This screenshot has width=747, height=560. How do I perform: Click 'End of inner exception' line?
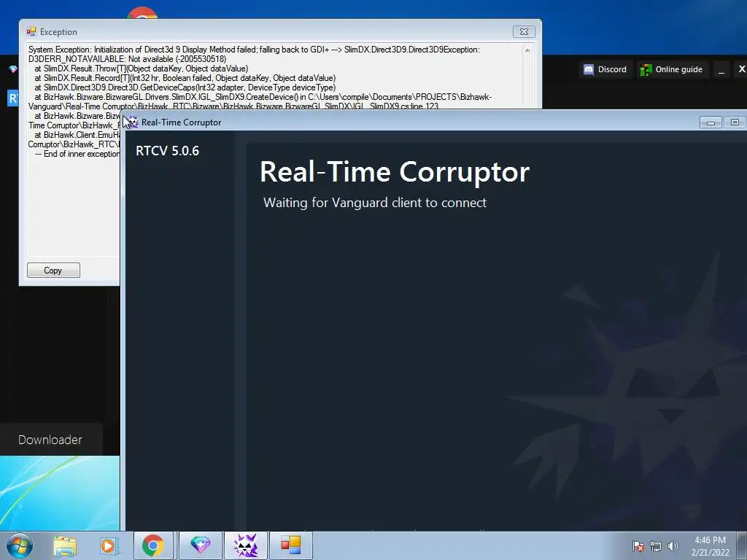(x=77, y=154)
